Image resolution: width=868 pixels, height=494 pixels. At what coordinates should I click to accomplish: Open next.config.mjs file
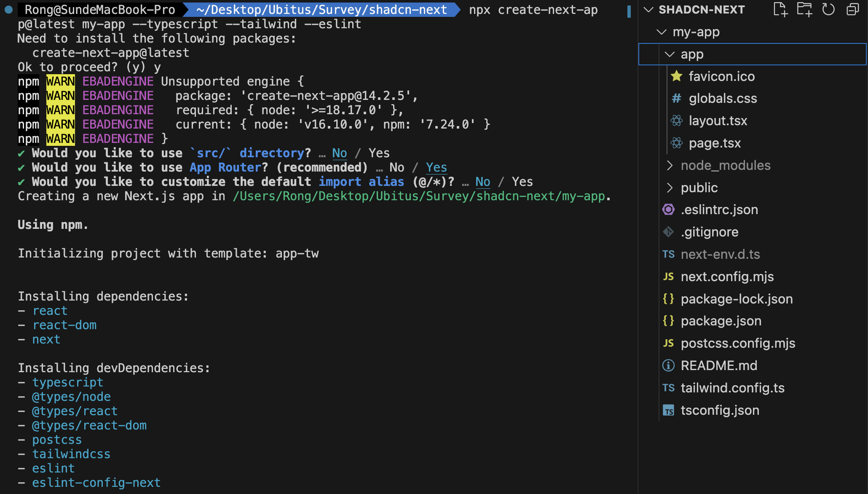727,277
